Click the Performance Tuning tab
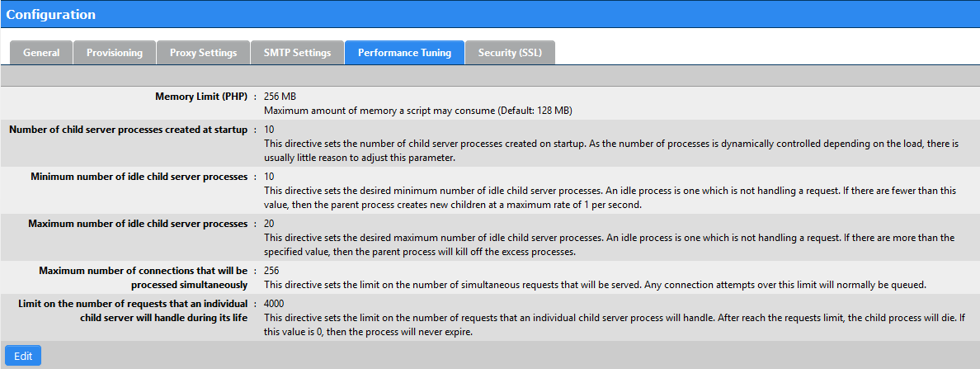 pyautogui.click(x=404, y=53)
